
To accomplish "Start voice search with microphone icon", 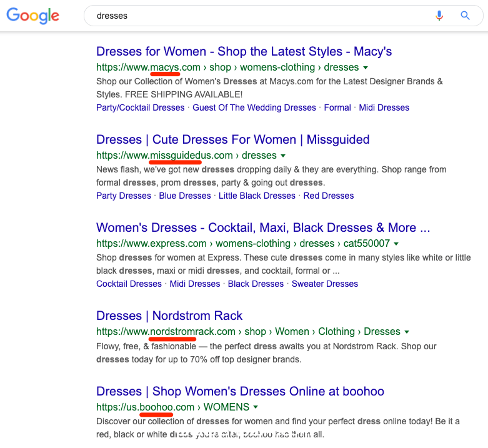I will tap(439, 16).
